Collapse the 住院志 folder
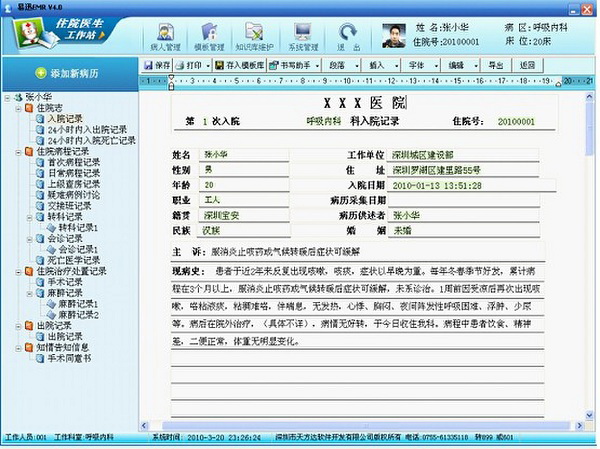Screen dimensions: 600x449 (18, 109)
